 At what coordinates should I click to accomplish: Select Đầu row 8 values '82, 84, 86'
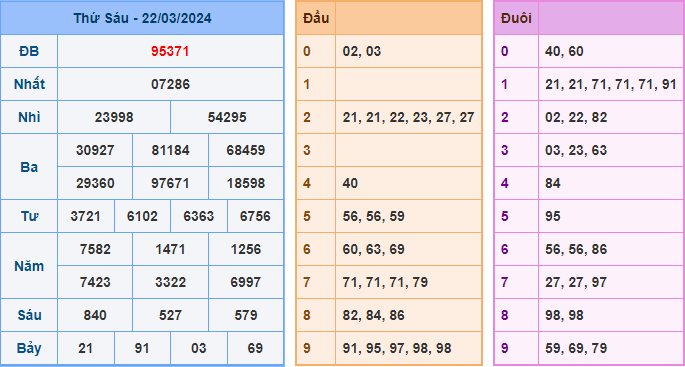[x=374, y=315]
